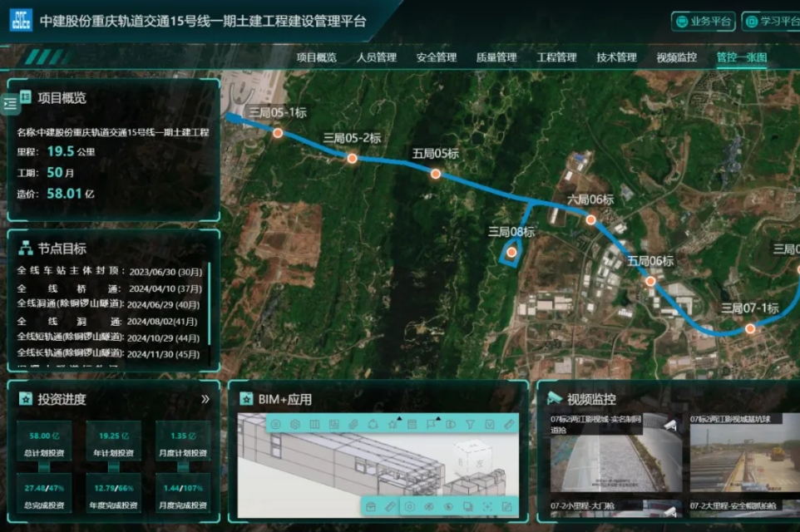
Task: Toggle the left sidebar collapse icon
Action: point(11,103)
